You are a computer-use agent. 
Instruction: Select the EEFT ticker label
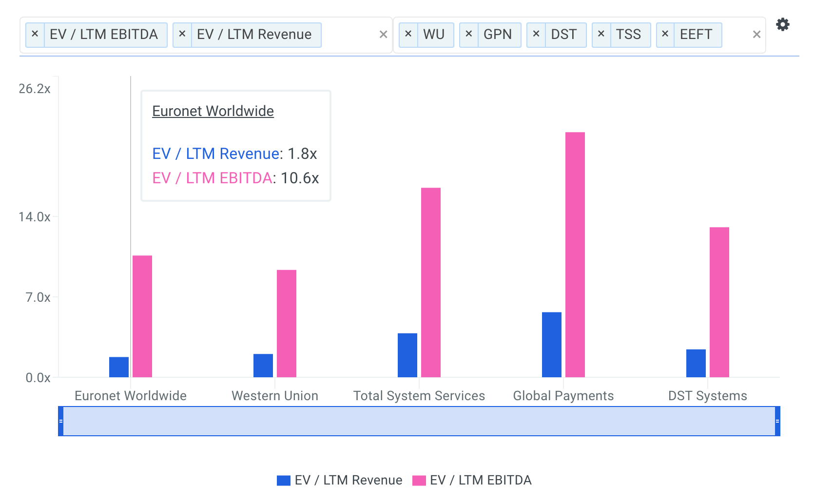click(696, 35)
